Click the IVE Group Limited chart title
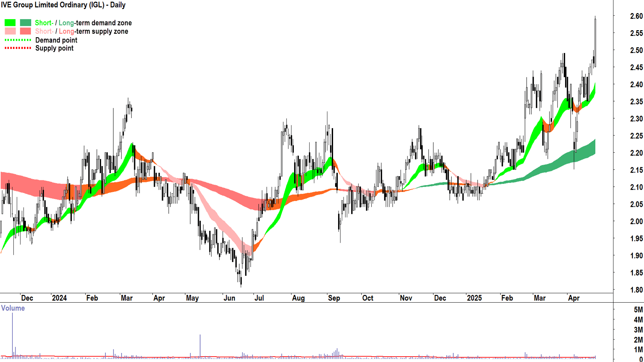 coord(63,5)
